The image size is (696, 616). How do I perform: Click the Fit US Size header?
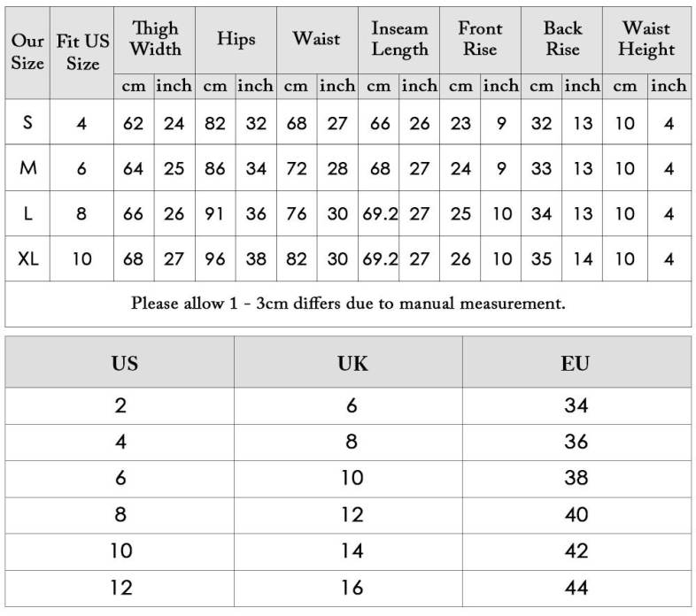pyautogui.click(x=82, y=52)
